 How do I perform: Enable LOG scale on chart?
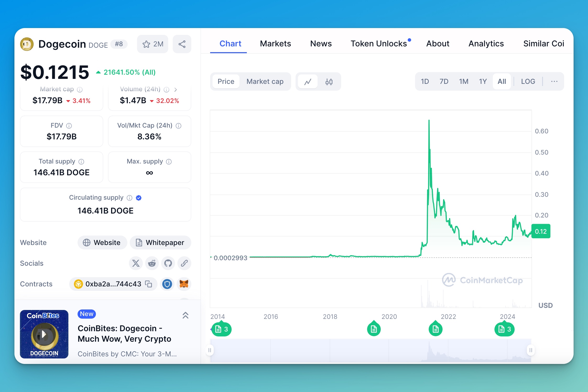tap(528, 81)
